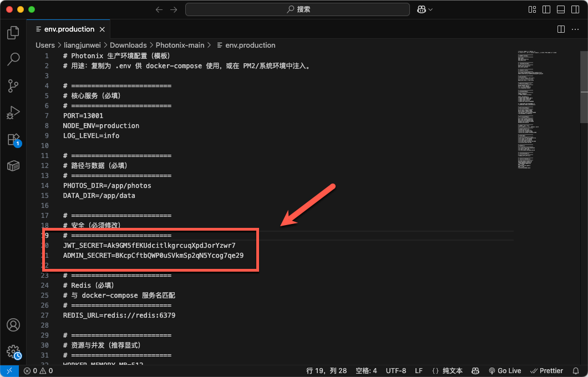588x377 pixels.
Task: Click Go Live in status bar
Action: click(505, 370)
